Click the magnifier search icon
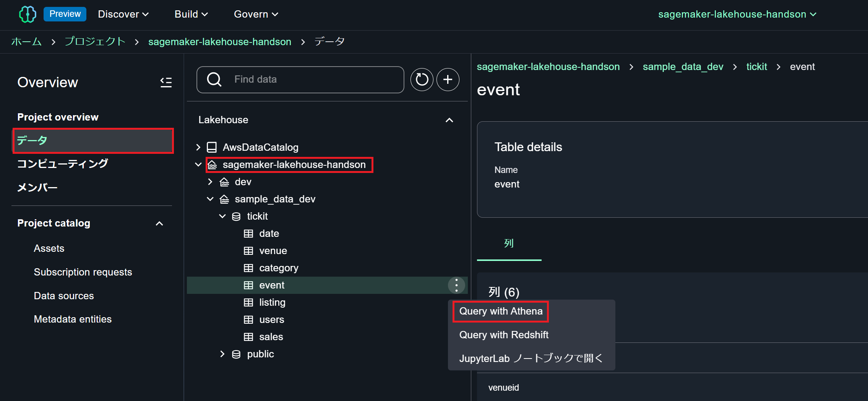Screen dimensions: 868x401 click(x=214, y=80)
